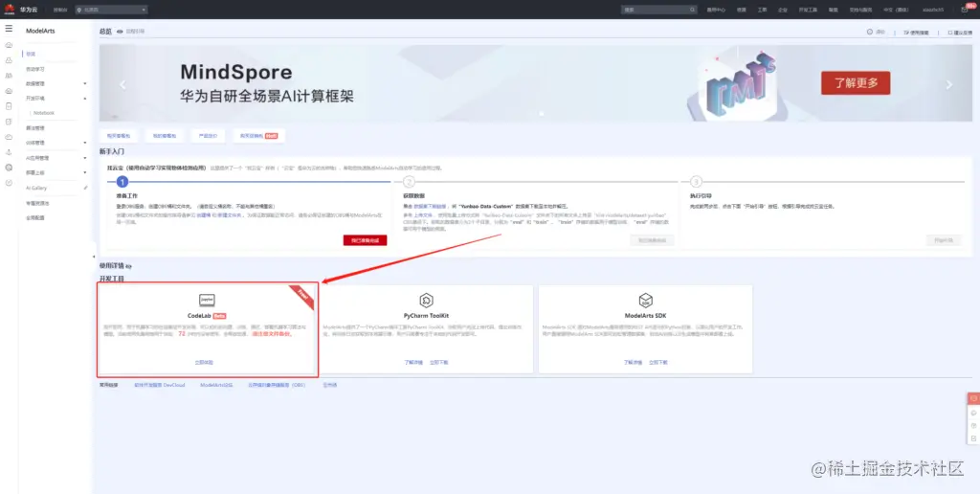
Task: Click the search magnifier icon in top bar
Action: tap(693, 10)
